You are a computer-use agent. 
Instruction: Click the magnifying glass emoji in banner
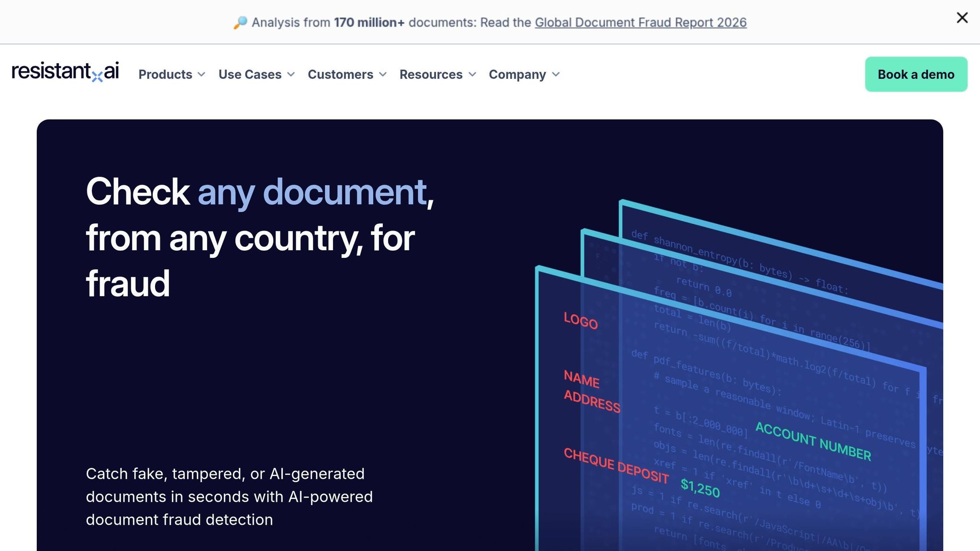[240, 22]
